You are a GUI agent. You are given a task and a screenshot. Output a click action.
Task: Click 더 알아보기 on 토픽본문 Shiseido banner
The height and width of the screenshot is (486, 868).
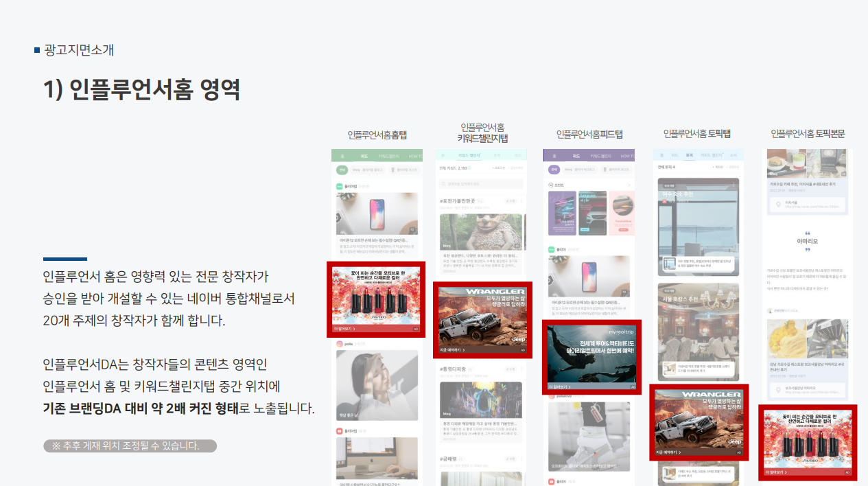coord(776,472)
